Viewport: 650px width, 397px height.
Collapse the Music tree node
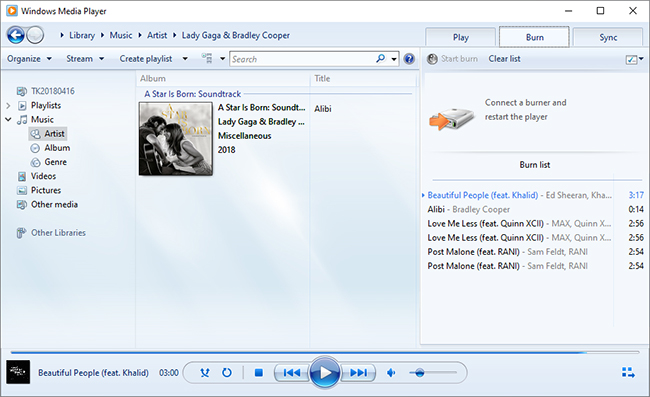coord(8,120)
